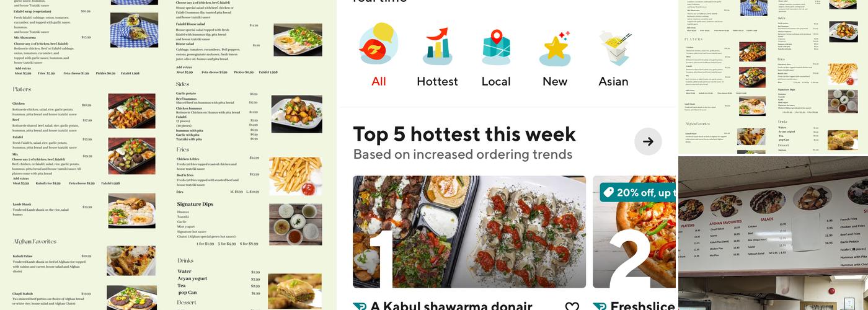This screenshot has width=868, height=310.
Task: Click the Signature Dips photo
Action: (295, 224)
